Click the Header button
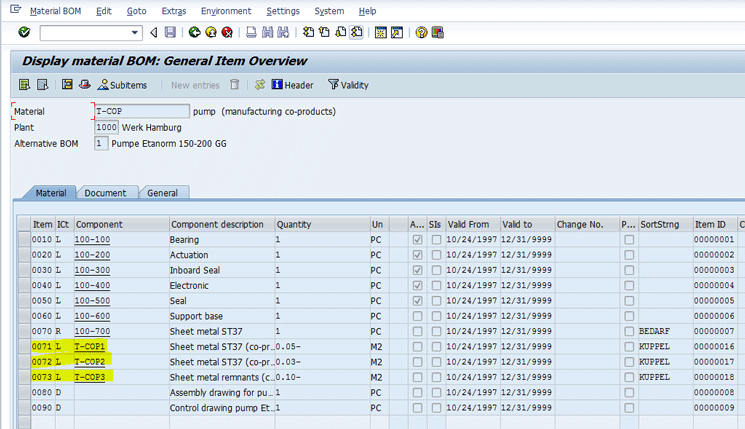 [x=292, y=85]
